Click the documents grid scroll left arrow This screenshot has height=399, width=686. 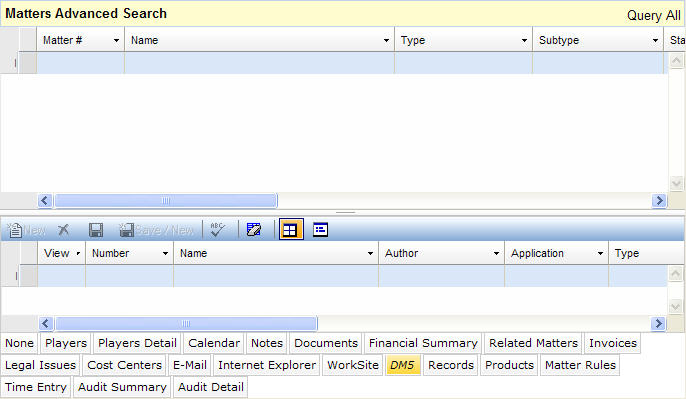[x=46, y=323]
